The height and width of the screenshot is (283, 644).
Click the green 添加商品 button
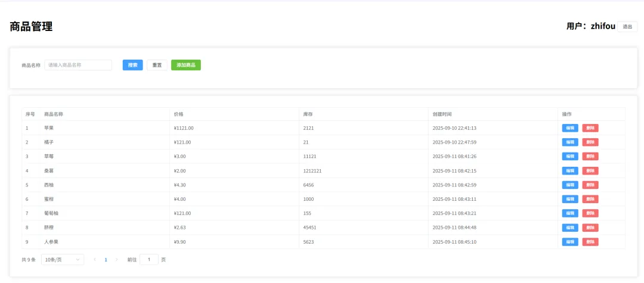tap(185, 65)
